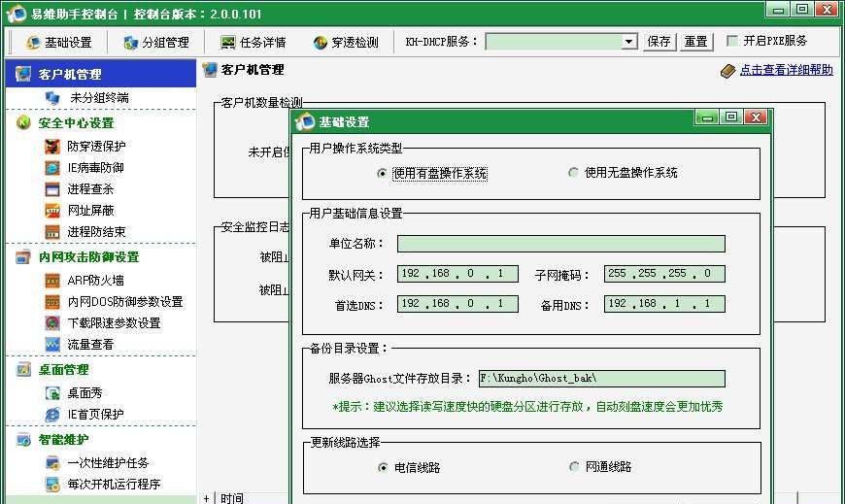Click the 智能维护 section icon
Viewport: 845px width, 504px height.
(23, 440)
